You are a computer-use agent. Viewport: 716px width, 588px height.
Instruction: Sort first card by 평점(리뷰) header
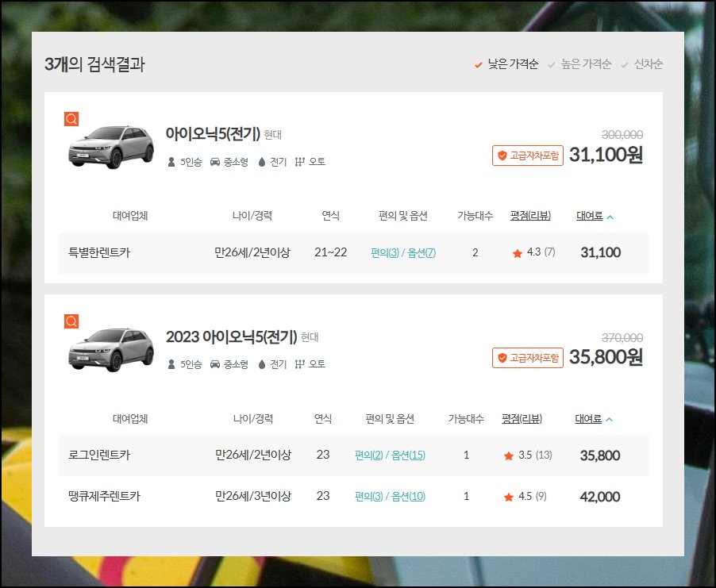[530, 216]
